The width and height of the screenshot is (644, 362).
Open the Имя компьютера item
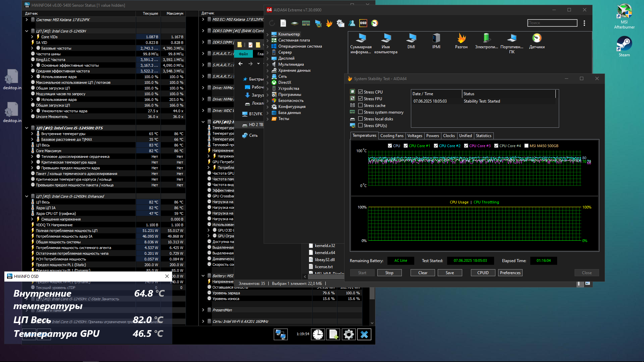pos(386,43)
